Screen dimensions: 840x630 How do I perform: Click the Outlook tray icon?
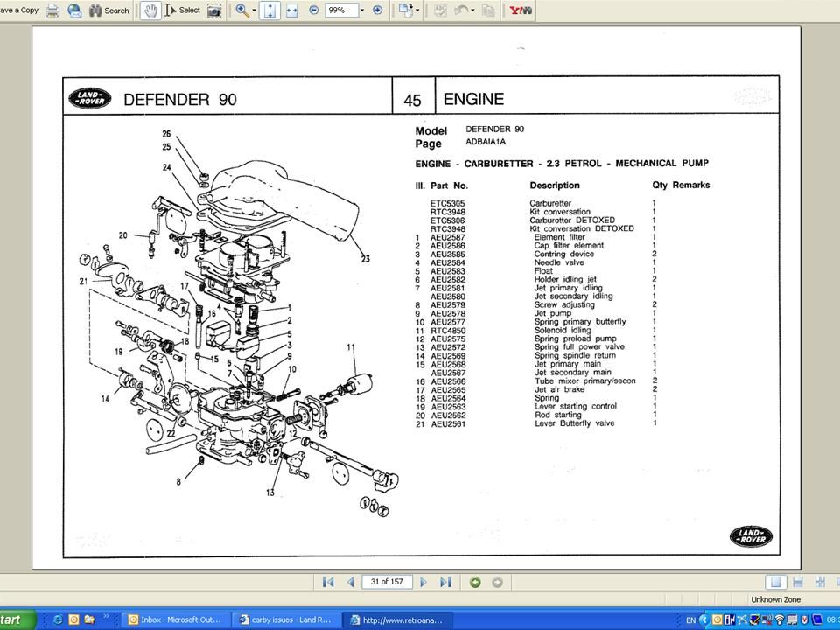[717, 619]
